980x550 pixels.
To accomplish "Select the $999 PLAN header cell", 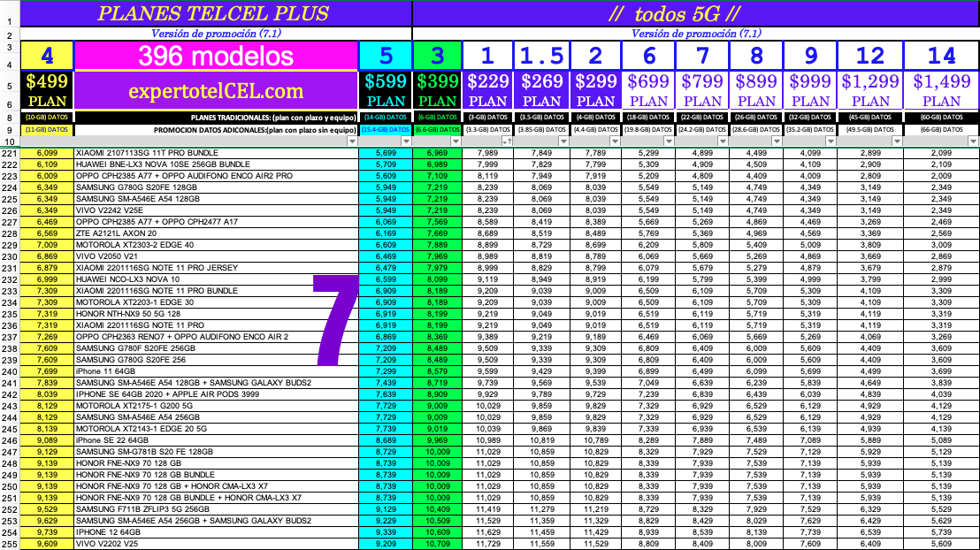I will coord(811,90).
